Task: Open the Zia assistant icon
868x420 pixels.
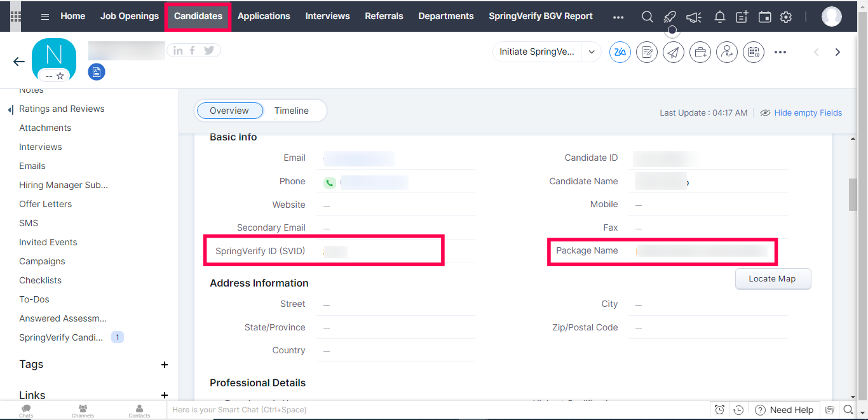Action: tap(620, 52)
